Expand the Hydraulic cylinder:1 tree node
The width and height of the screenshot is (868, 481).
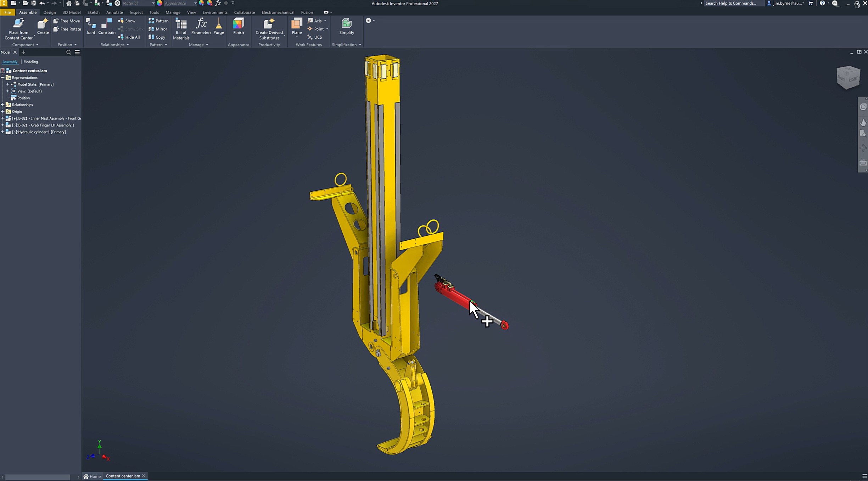(x=2, y=132)
